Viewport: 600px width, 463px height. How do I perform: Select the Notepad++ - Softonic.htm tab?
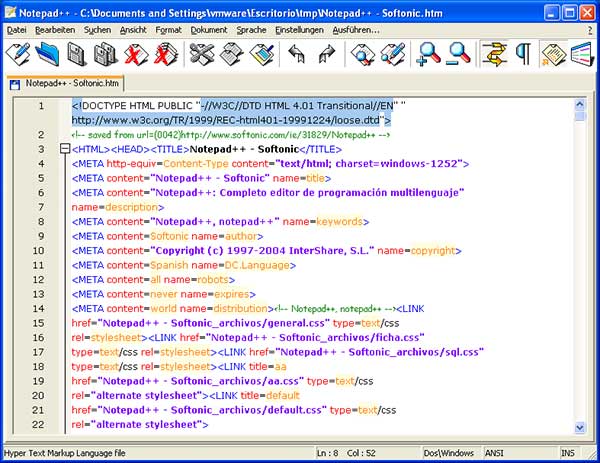coord(65,83)
